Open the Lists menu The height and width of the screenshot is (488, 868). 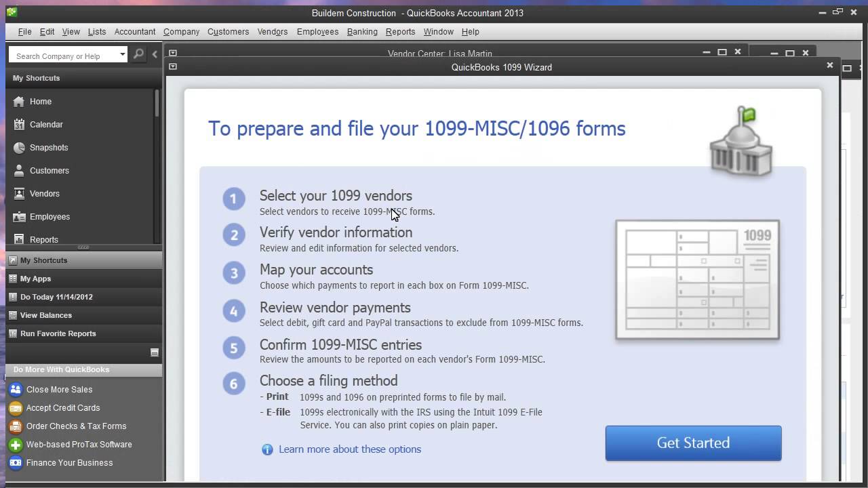coord(97,32)
